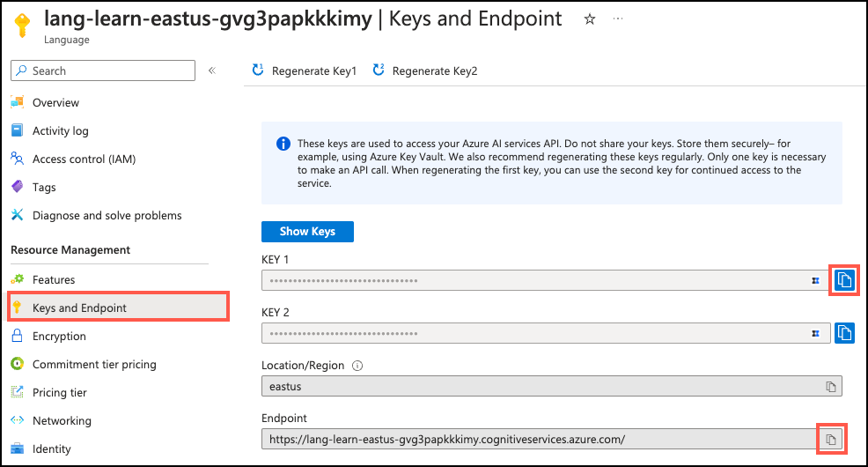Viewport: 868px width, 467px height.
Task: Go to Tags page
Action: click(44, 188)
